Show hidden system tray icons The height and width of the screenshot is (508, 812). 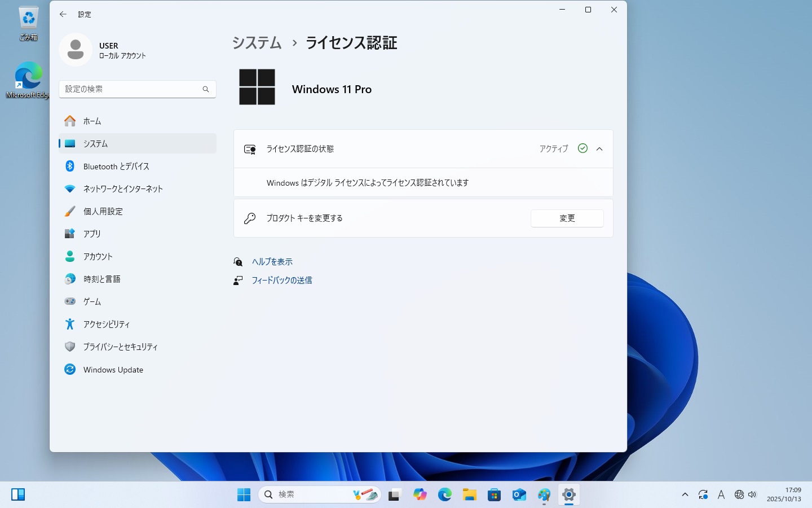685,495
